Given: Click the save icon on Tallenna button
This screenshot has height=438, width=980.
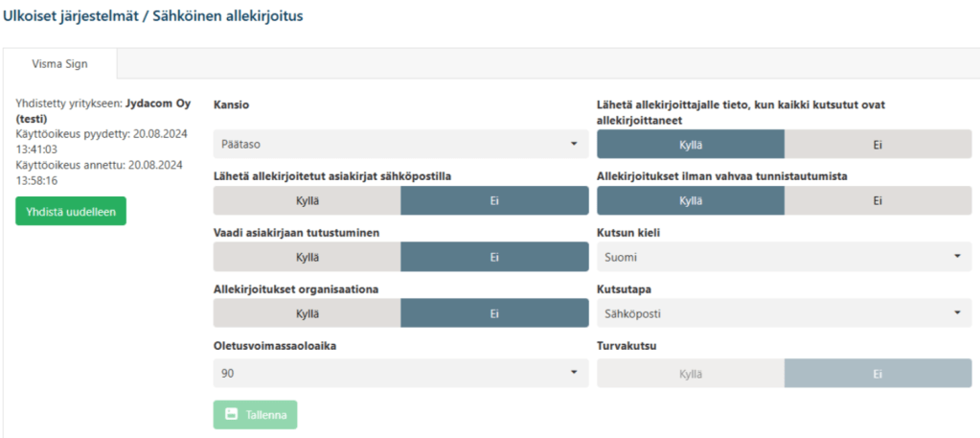Looking at the screenshot, I should click(x=231, y=414).
